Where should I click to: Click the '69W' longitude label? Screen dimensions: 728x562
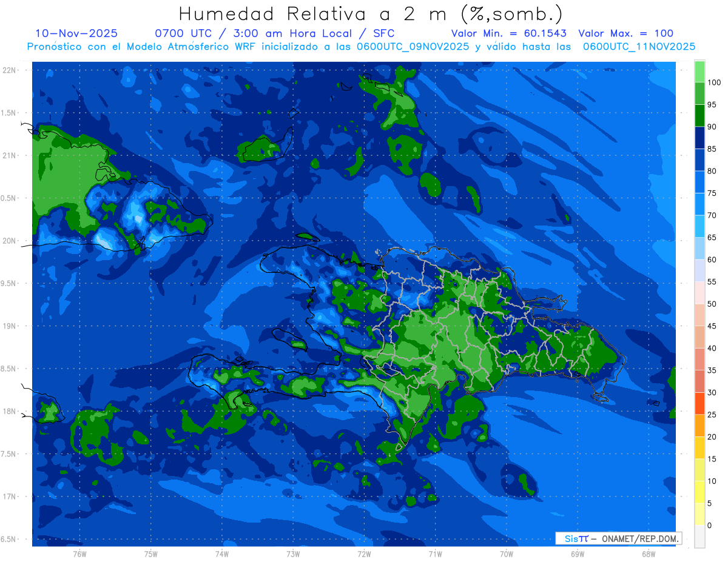pos(578,554)
